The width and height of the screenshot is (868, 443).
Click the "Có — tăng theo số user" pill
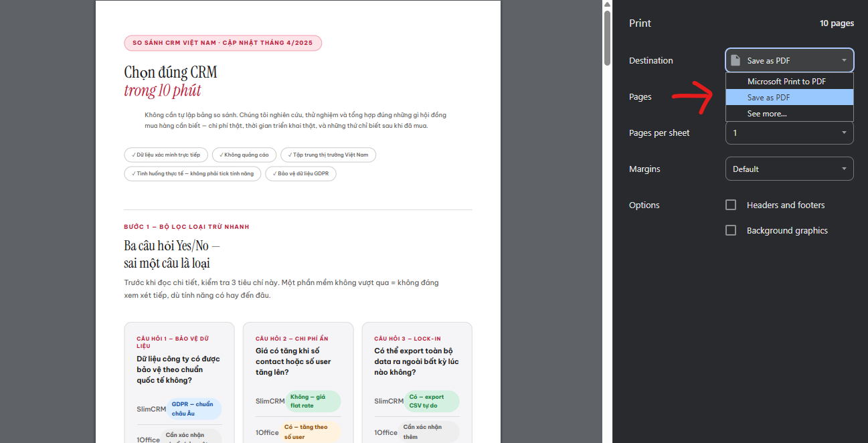[309, 432]
